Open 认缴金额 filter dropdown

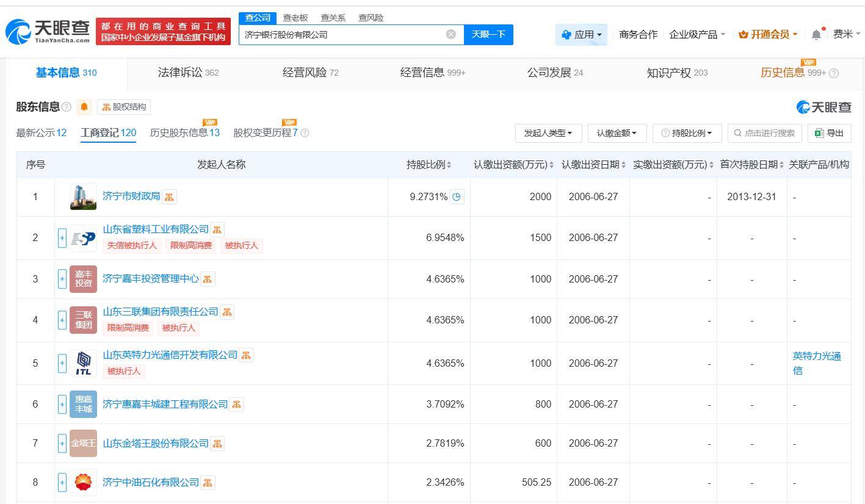[x=617, y=133]
